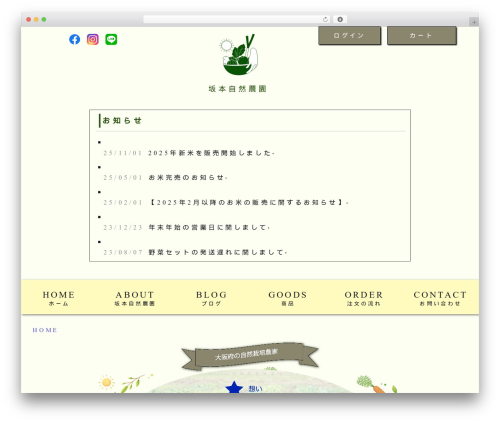Image resolution: width=500 pixels, height=423 pixels.
Task: Click the 坂本自然農園 site title text
Action: (x=237, y=89)
